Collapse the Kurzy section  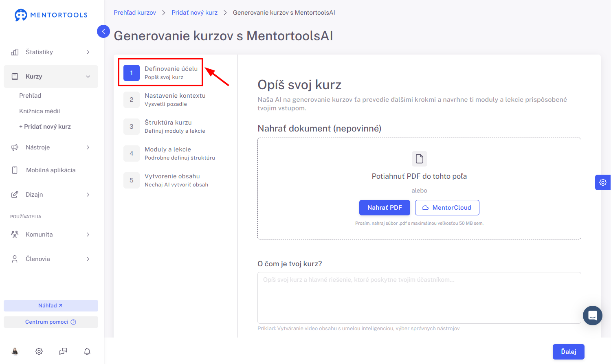51,77
